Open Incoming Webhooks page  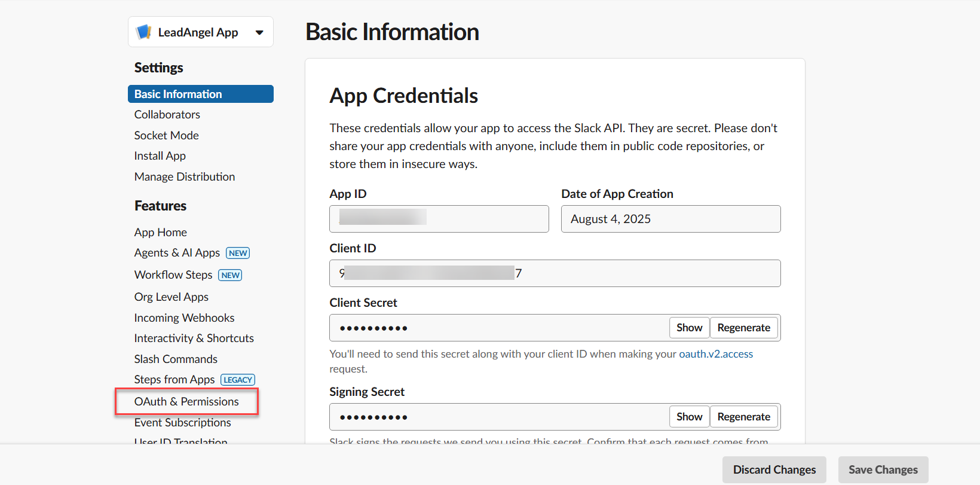click(184, 318)
